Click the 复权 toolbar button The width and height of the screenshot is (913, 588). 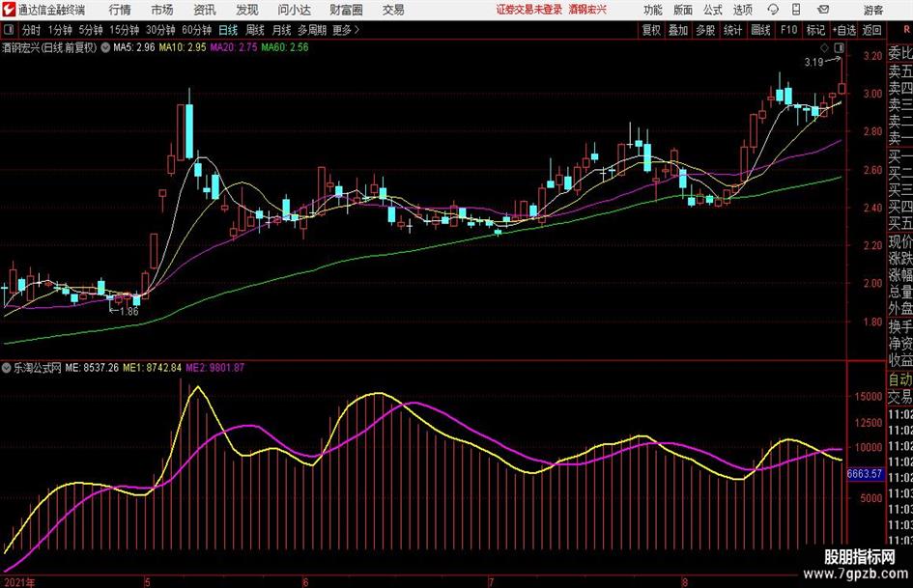click(x=651, y=30)
